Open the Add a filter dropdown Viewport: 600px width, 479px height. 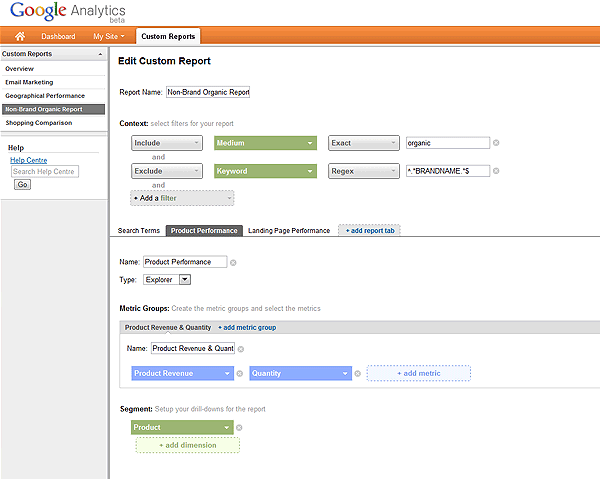182,198
